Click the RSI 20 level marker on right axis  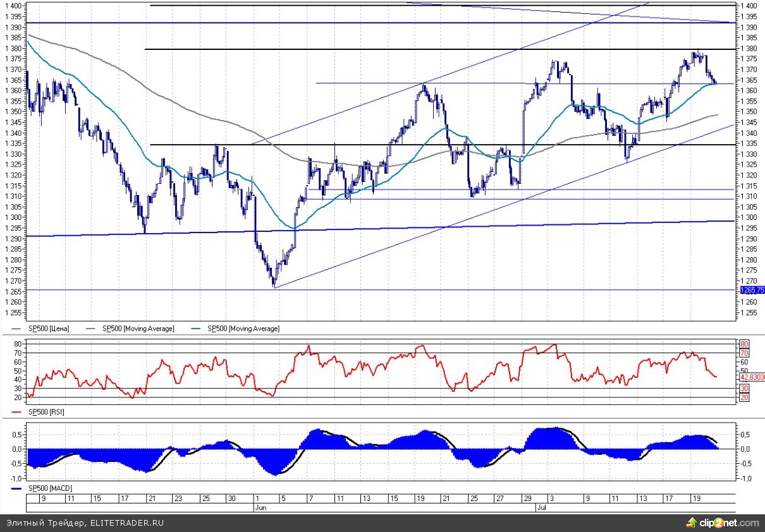coord(744,397)
